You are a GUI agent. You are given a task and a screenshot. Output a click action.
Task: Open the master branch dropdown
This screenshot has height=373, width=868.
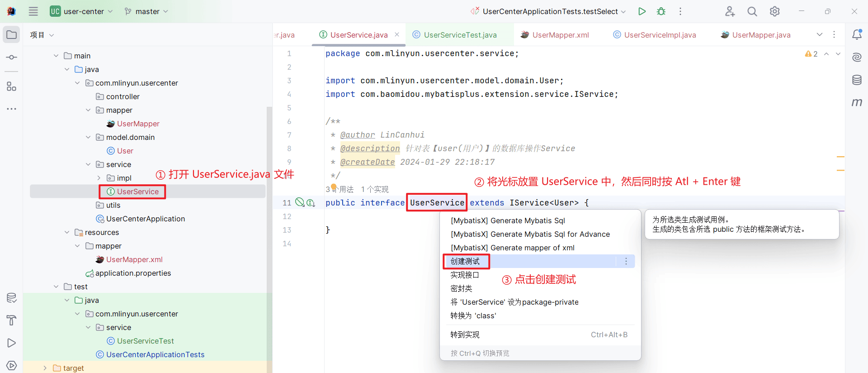pyautogui.click(x=146, y=11)
